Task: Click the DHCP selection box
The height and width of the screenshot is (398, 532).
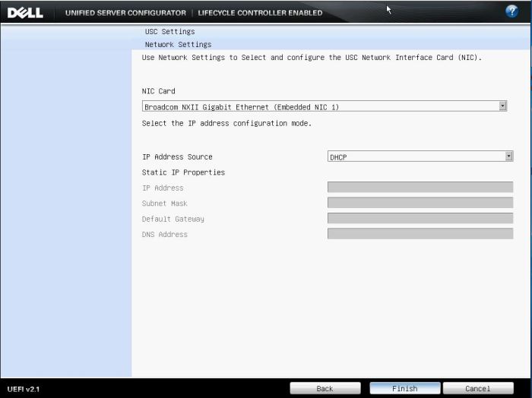Action: 415,156
